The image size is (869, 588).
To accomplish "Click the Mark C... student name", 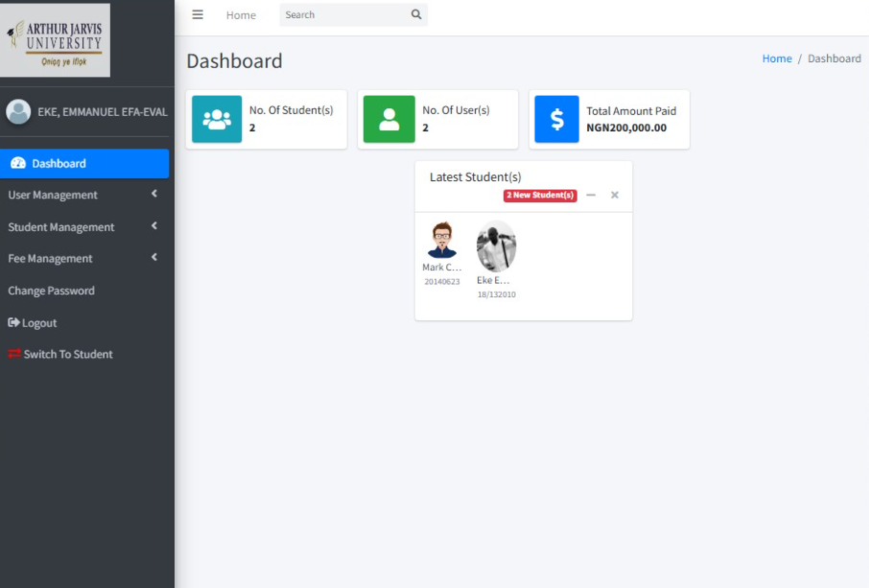I will (x=442, y=267).
